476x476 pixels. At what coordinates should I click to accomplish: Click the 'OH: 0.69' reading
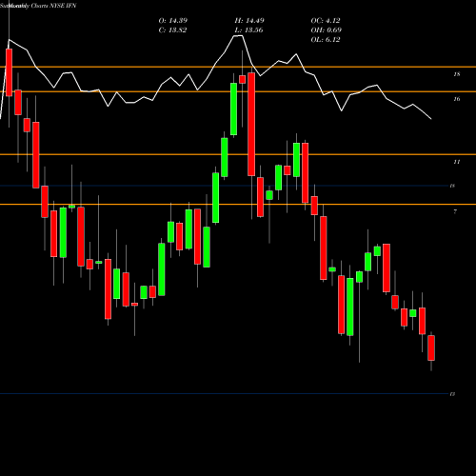pyautogui.click(x=327, y=30)
